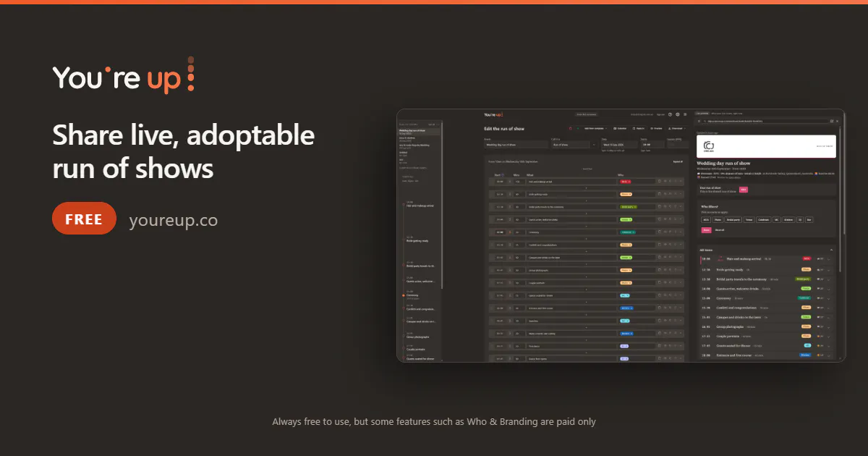The width and height of the screenshot is (868, 456).
Task: Click the globe icon in app header
Action: (x=678, y=114)
